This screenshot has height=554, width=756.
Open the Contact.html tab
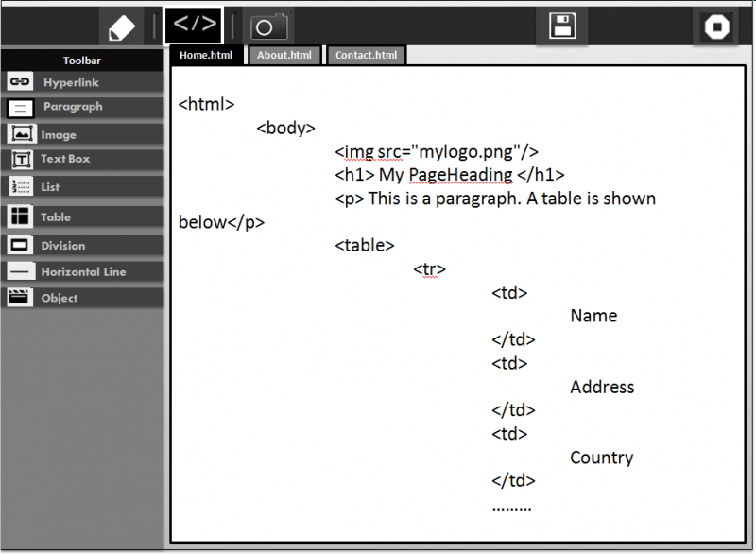366,56
